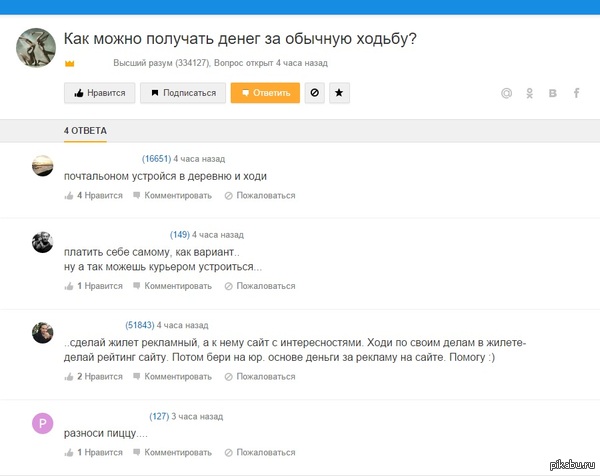Viewport: 600px width, 476px height.
Task: Like the pizza delivery answer
Action: click(x=93, y=452)
